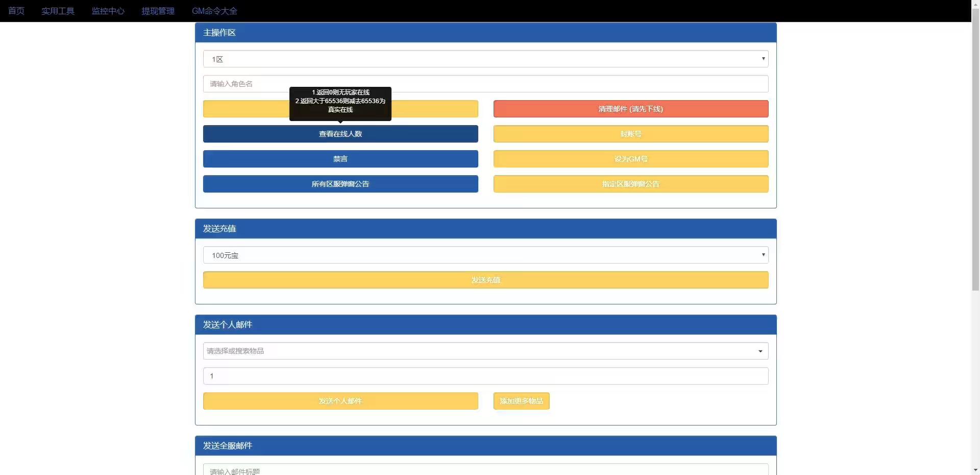Click the 请输入邮件标题 mail title field

point(485,470)
